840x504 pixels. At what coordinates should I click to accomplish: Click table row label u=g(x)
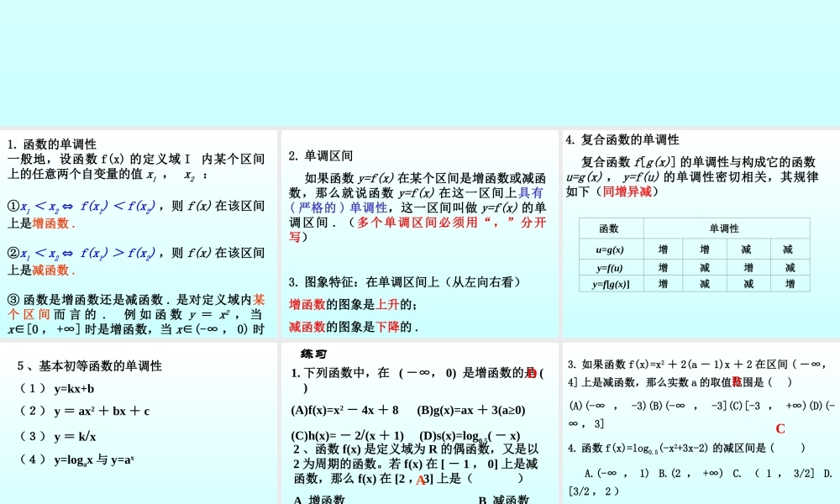[610, 249]
